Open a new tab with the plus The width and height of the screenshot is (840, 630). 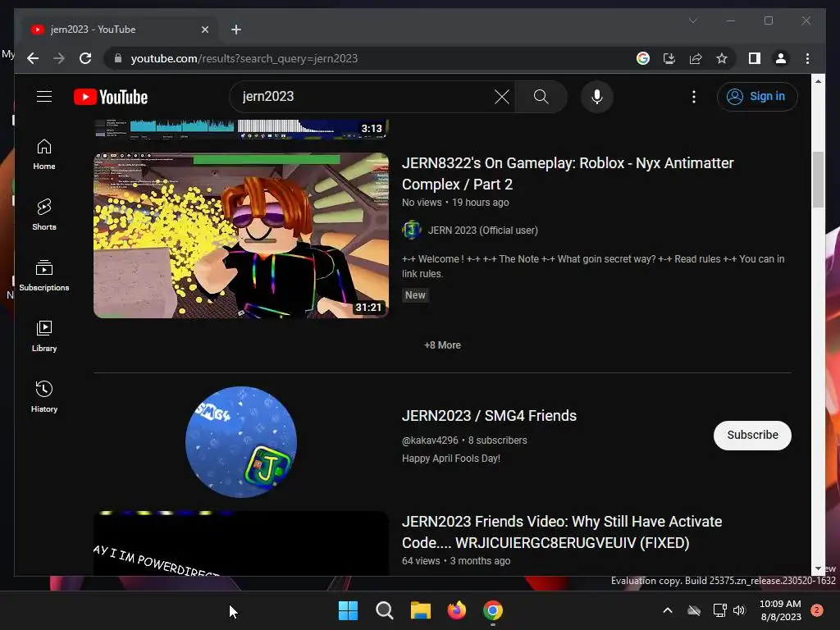click(236, 30)
